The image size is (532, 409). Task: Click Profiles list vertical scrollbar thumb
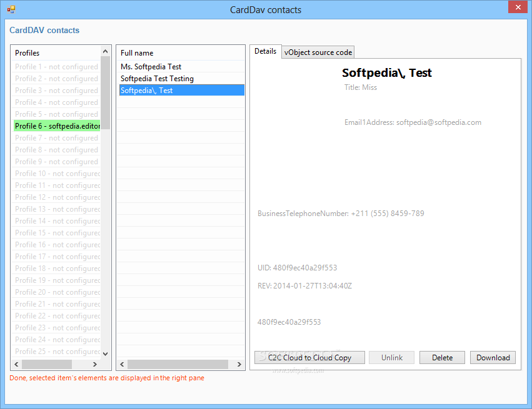[105, 92]
